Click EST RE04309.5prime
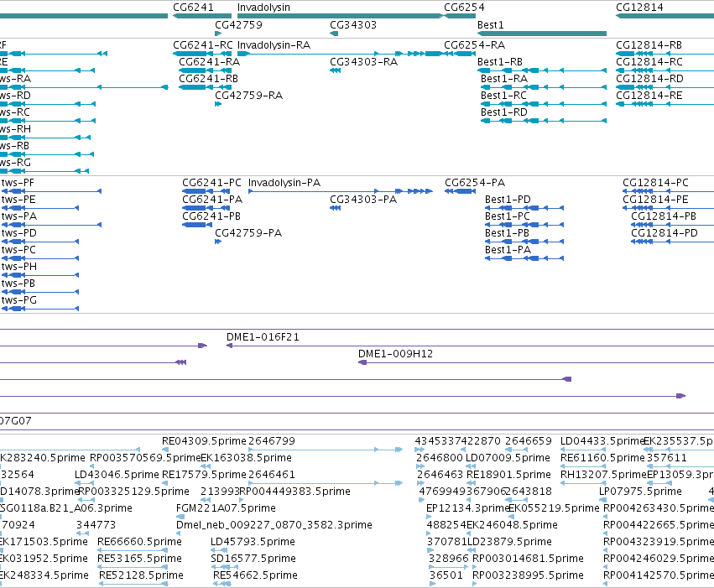Viewport: 714px width, 588px height. [204, 441]
